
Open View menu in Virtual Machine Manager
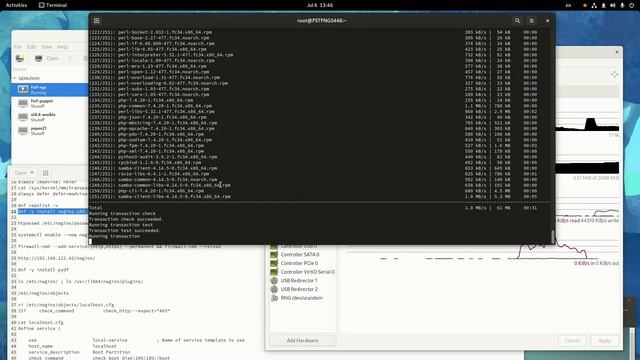[x=47, y=47]
